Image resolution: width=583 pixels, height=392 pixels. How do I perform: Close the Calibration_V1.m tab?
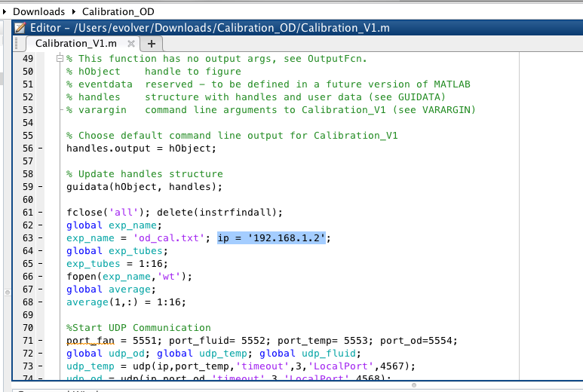131,44
